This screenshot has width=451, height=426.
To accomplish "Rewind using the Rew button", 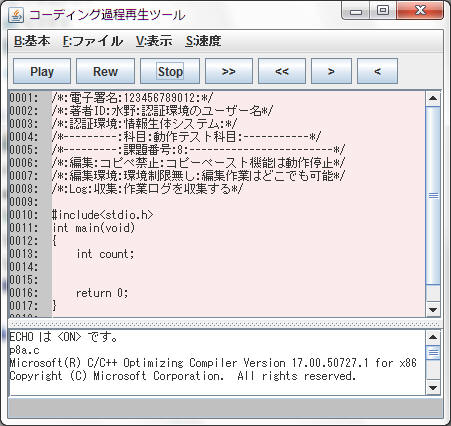I will (105, 71).
